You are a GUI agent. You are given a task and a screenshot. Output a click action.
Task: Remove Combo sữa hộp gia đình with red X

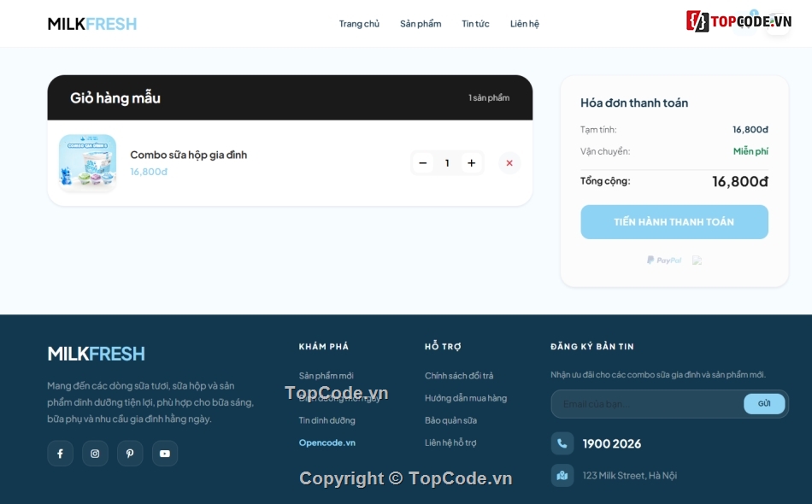509,163
